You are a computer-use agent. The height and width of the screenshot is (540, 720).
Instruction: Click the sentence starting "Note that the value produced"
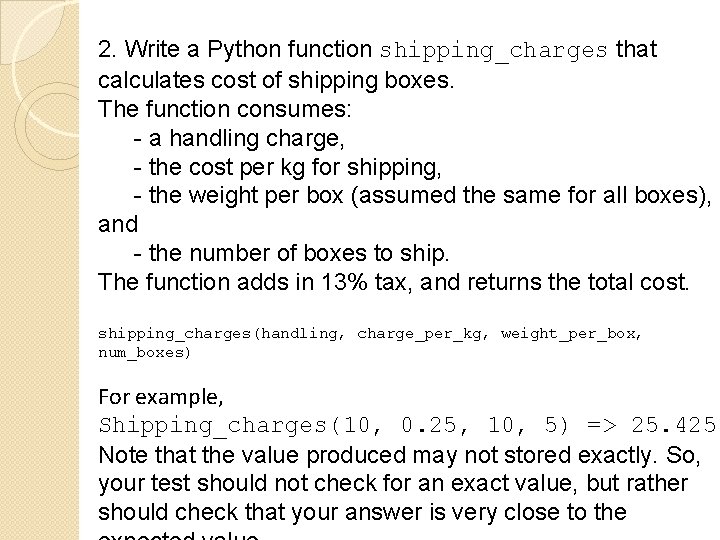coord(399,455)
